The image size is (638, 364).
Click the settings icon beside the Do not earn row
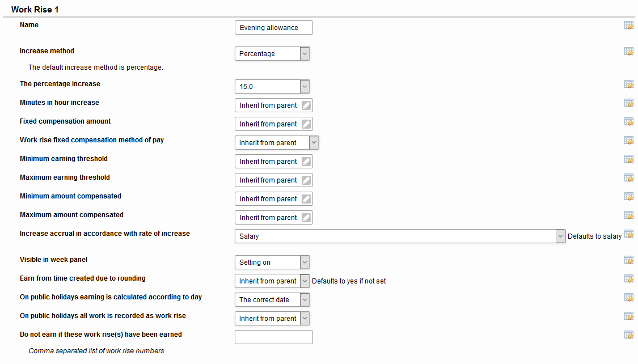[x=628, y=335]
